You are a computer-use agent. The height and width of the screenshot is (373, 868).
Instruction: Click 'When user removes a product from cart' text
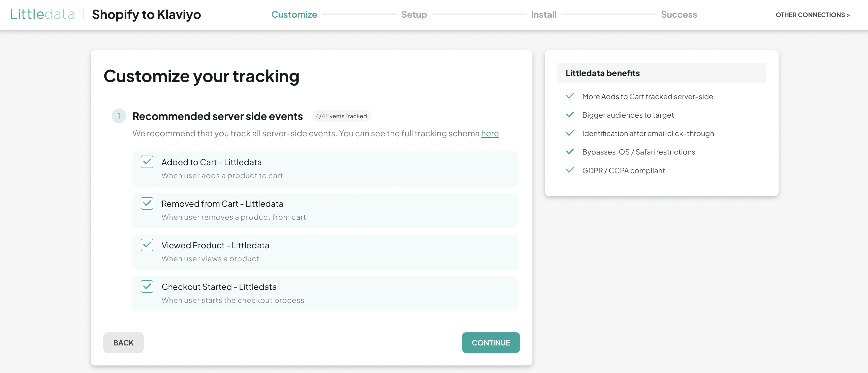(233, 217)
